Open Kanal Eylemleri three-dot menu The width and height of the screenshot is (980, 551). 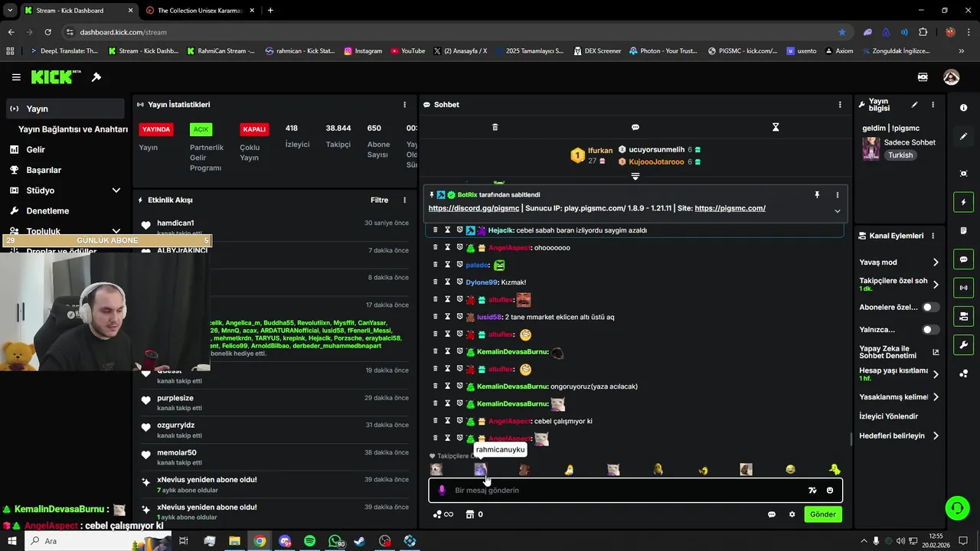[933, 236]
